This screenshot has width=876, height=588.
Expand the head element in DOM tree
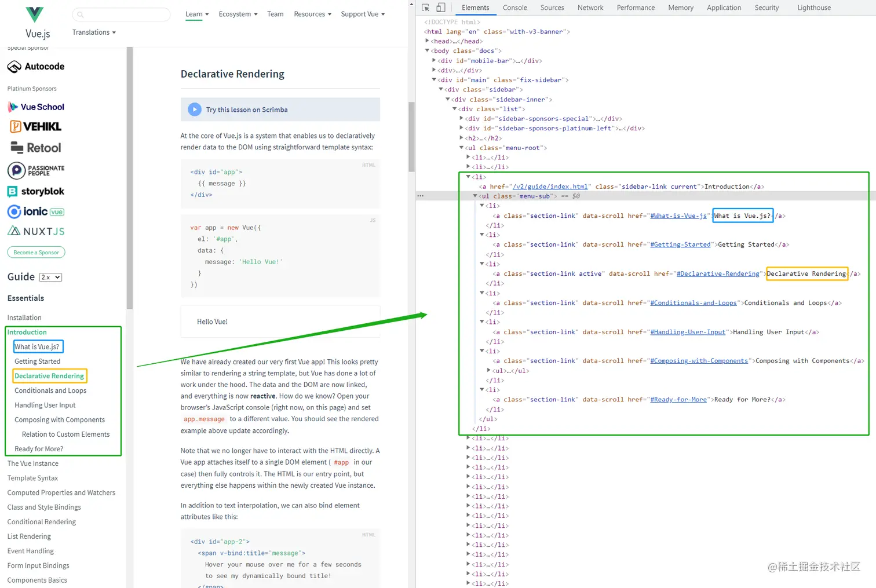(428, 41)
